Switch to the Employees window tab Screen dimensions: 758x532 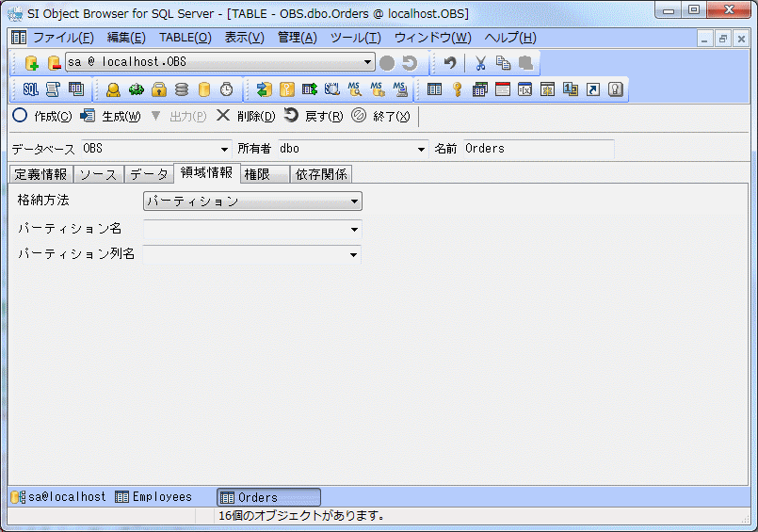[x=153, y=496]
